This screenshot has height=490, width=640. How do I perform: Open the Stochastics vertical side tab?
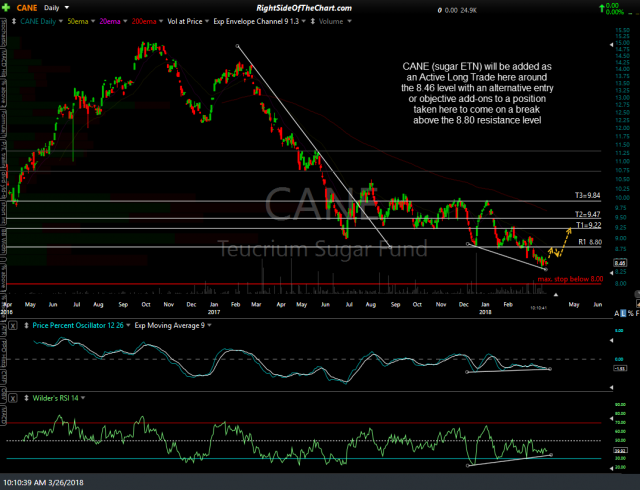click(2, 33)
